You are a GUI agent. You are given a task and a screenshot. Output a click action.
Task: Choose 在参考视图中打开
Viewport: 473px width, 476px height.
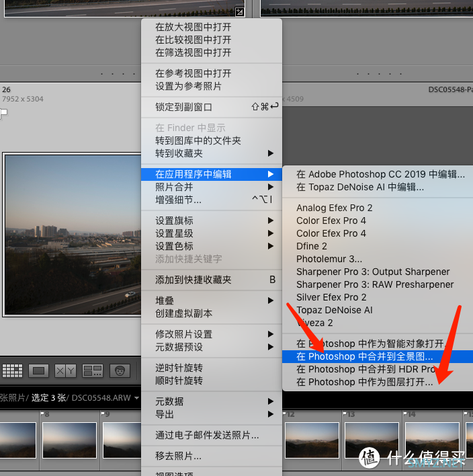click(x=212, y=73)
